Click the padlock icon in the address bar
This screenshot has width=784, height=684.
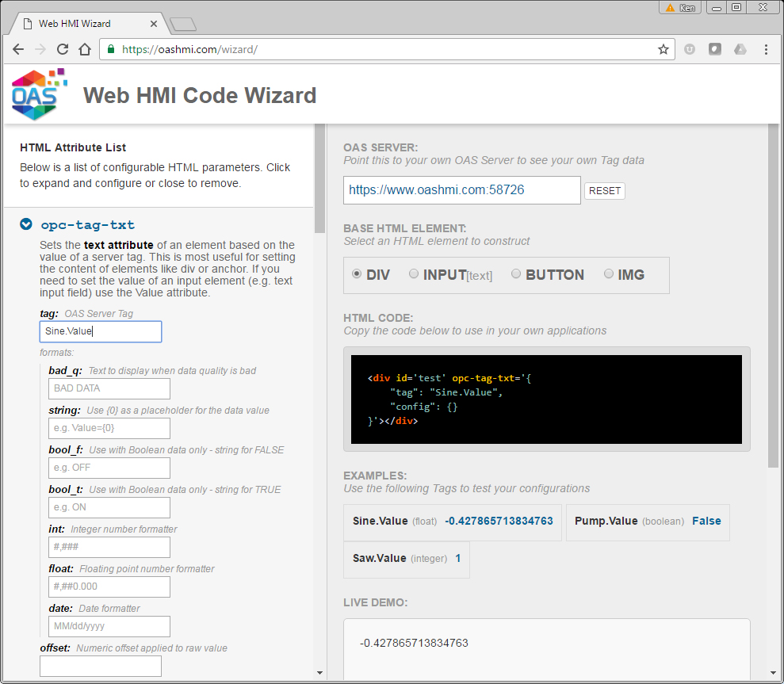click(x=111, y=49)
